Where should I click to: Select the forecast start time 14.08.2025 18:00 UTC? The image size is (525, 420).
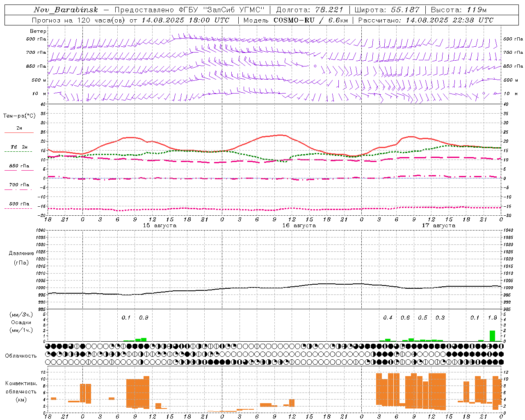coord(185,20)
